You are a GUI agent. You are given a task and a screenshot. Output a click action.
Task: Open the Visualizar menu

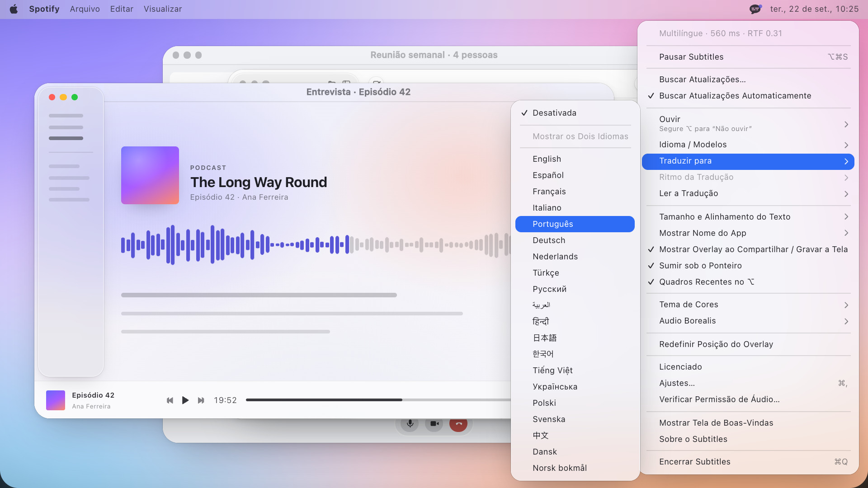(163, 9)
